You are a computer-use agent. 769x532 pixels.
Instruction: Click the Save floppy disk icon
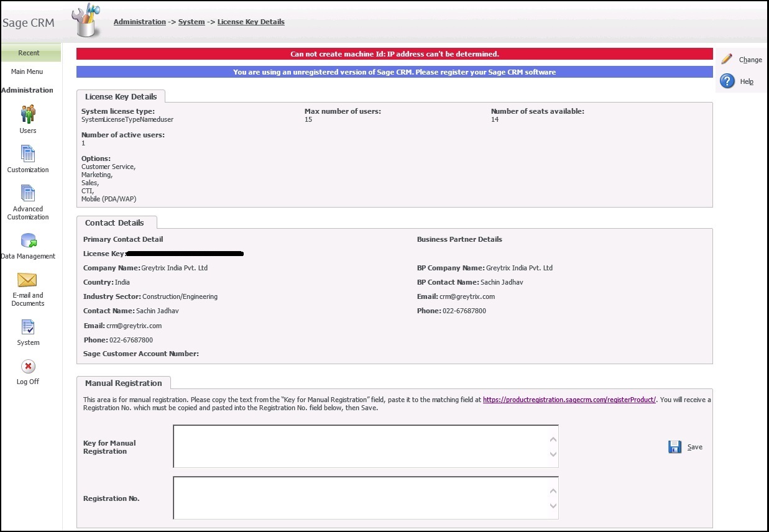click(675, 447)
